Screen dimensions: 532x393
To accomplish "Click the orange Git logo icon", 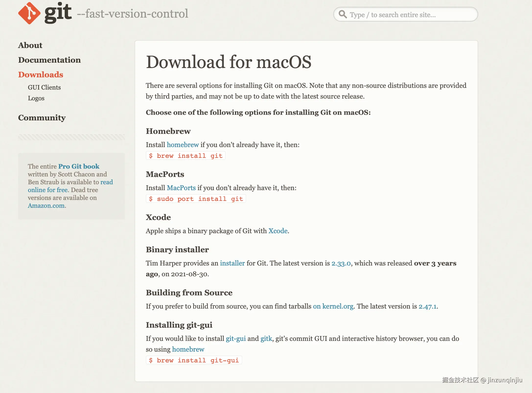I will (x=29, y=13).
